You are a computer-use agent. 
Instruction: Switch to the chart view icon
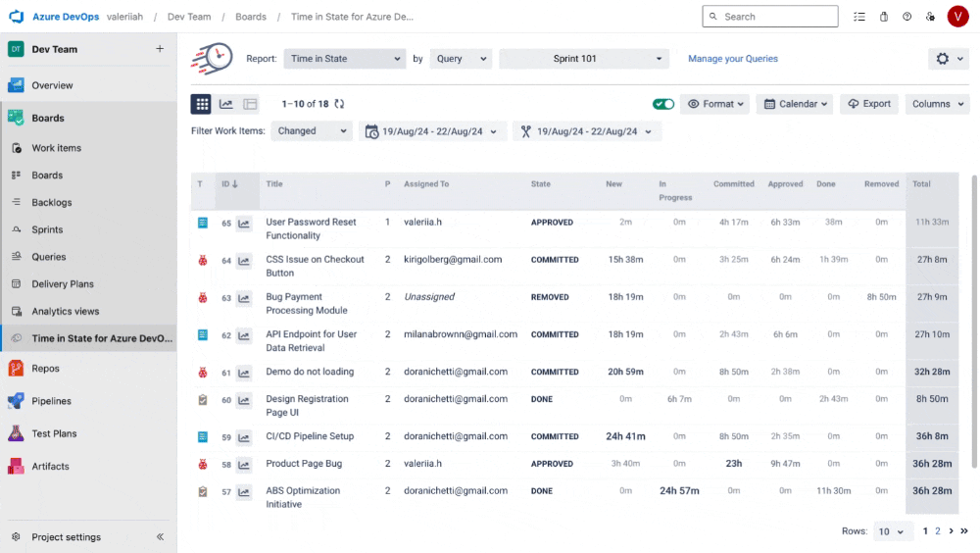pyautogui.click(x=226, y=104)
